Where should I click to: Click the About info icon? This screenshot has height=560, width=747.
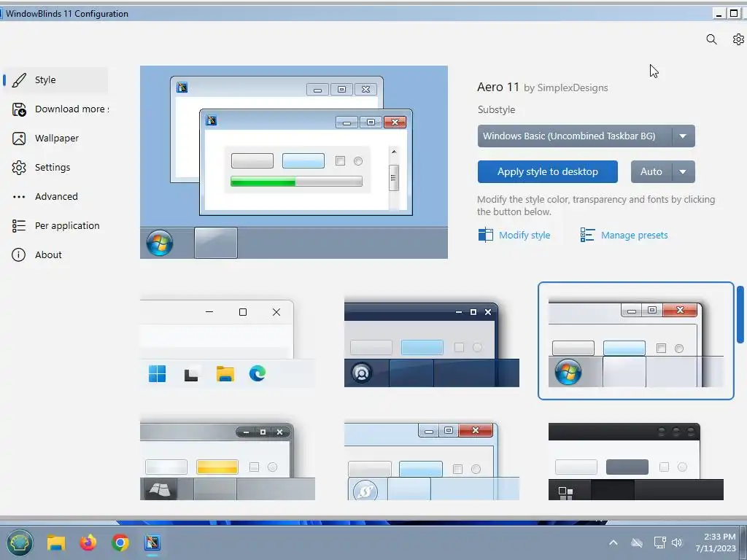[x=18, y=254]
